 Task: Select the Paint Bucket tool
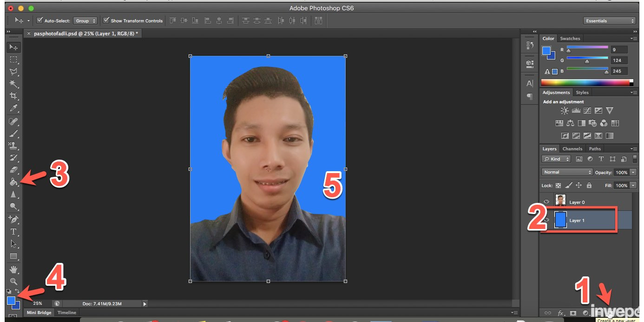(13, 182)
